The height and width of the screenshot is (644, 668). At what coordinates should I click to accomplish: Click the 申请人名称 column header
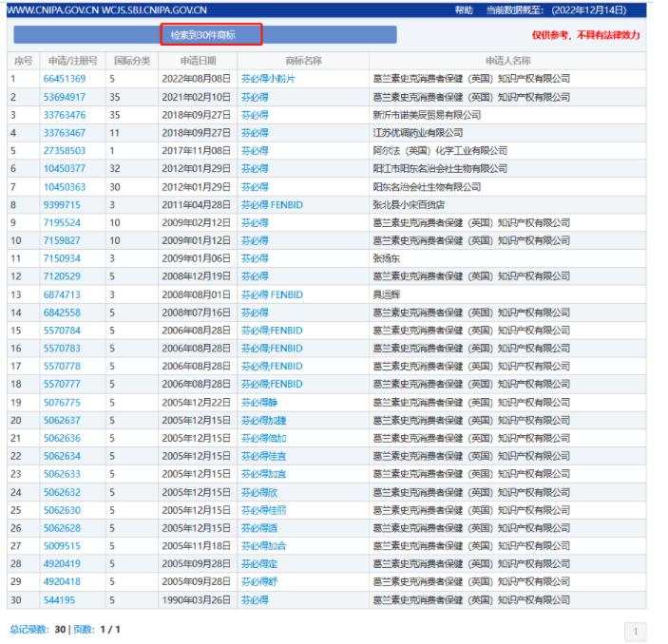(x=507, y=61)
